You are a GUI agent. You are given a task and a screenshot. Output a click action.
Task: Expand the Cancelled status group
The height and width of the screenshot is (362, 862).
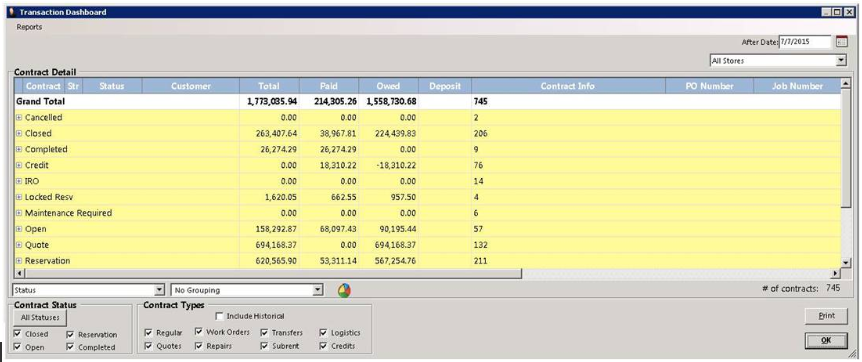point(19,118)
